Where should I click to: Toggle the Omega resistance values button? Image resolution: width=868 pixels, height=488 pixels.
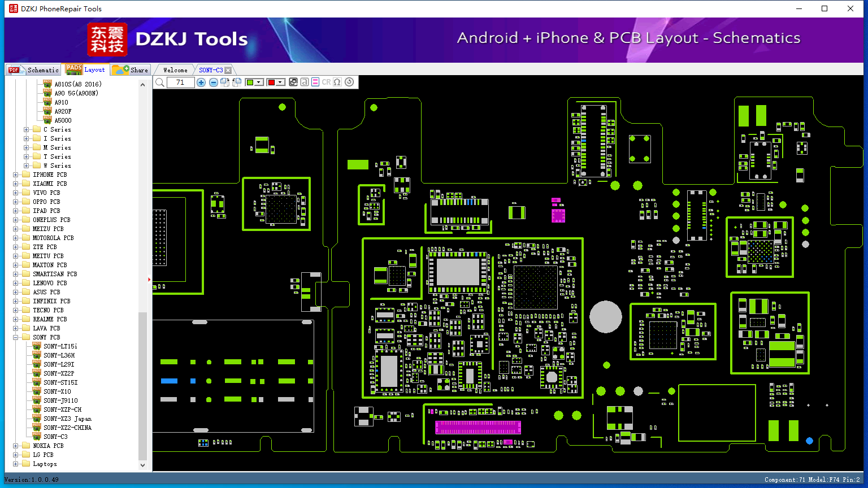337,82
